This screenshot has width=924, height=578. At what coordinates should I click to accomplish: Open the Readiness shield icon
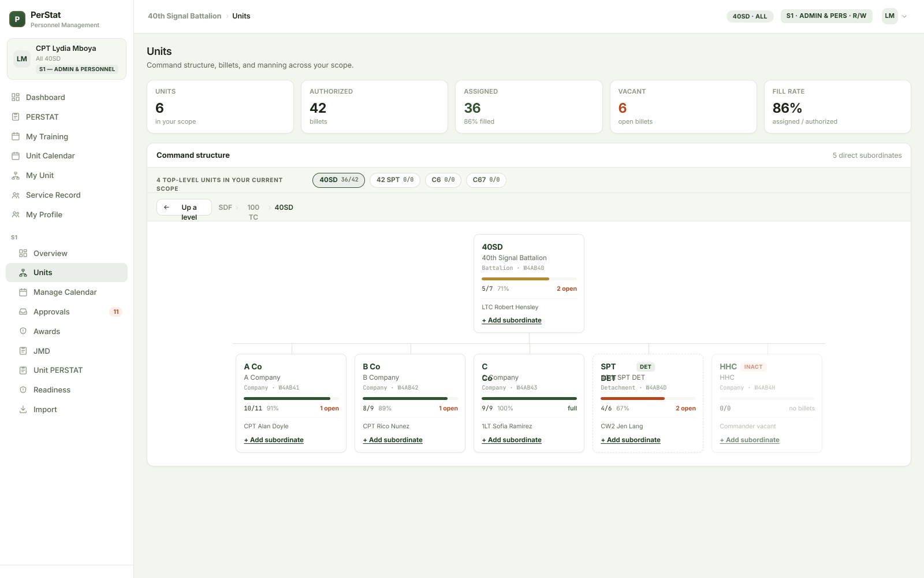tap(23, 390)
